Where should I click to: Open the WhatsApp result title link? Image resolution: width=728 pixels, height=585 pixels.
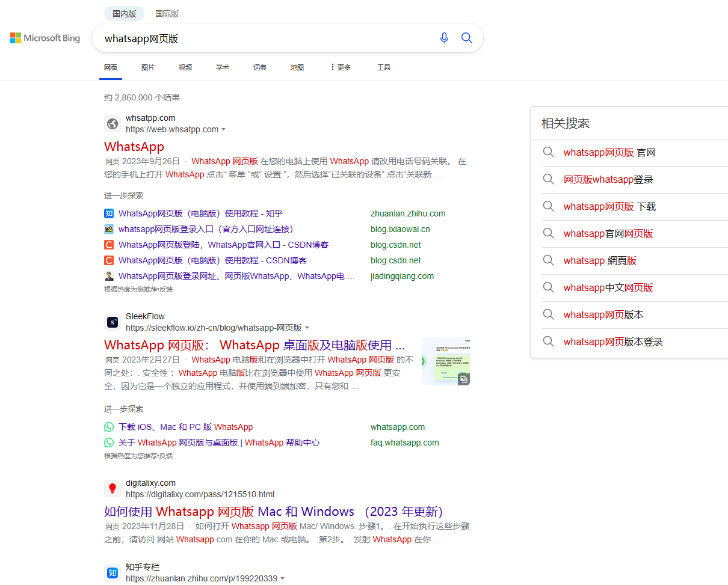point(134,147)
